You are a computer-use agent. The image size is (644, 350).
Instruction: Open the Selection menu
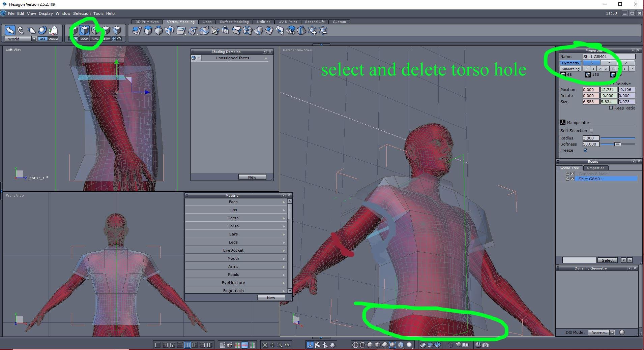(x=82, y=13)
